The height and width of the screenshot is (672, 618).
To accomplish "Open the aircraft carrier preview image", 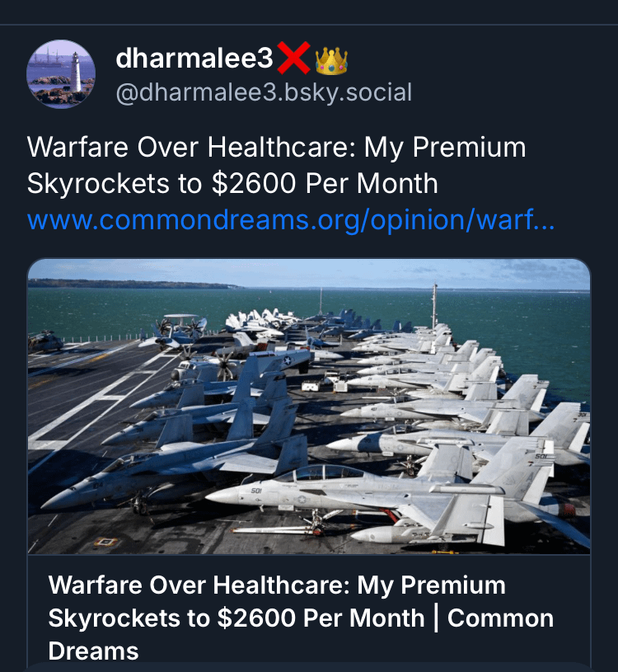I will tap(309, 406).
